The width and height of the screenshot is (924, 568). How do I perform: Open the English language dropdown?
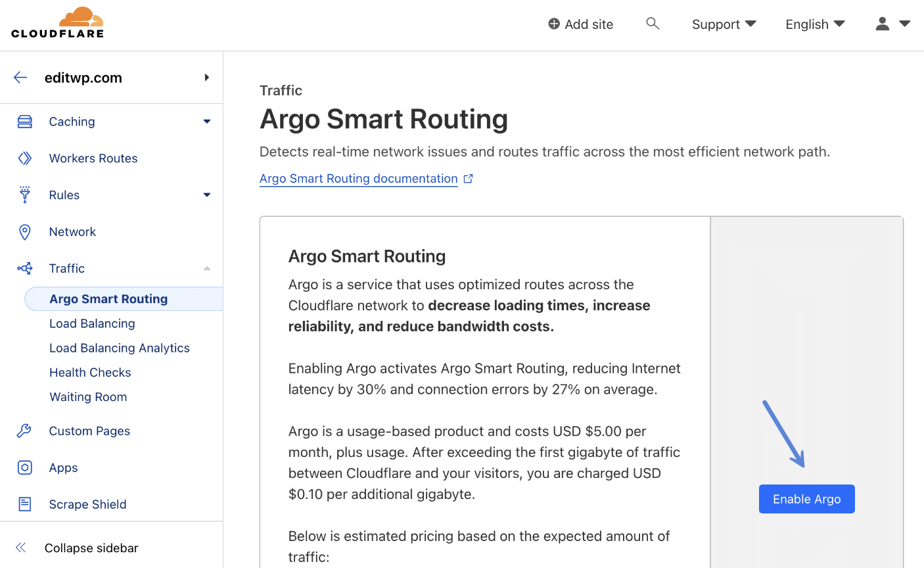click(x=815, y=24)
